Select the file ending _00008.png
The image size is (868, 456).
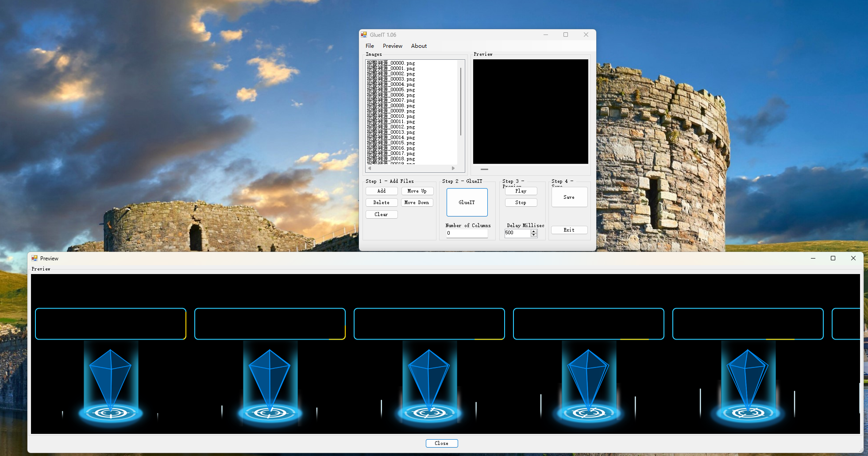point(391,105)
